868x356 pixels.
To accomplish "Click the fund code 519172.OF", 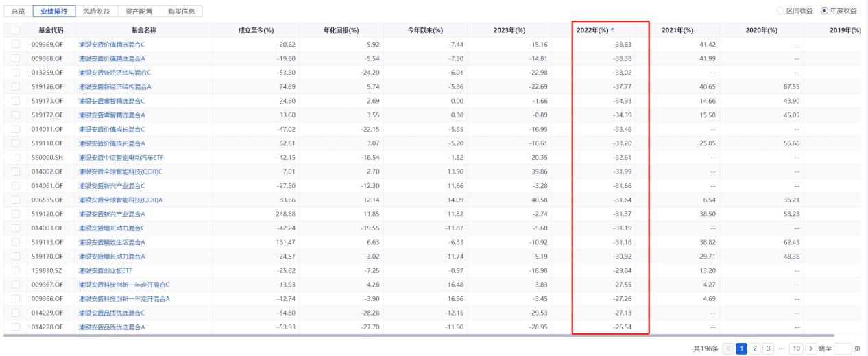I will point(48,115).
